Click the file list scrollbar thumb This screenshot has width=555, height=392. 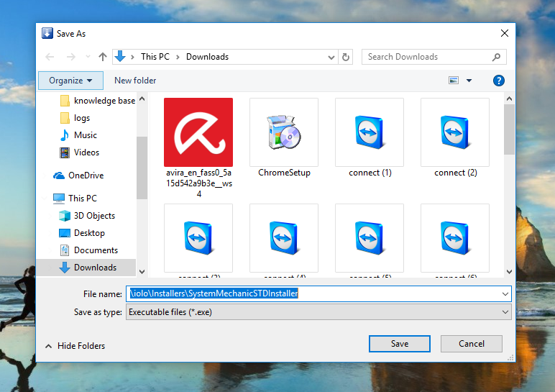509,129
